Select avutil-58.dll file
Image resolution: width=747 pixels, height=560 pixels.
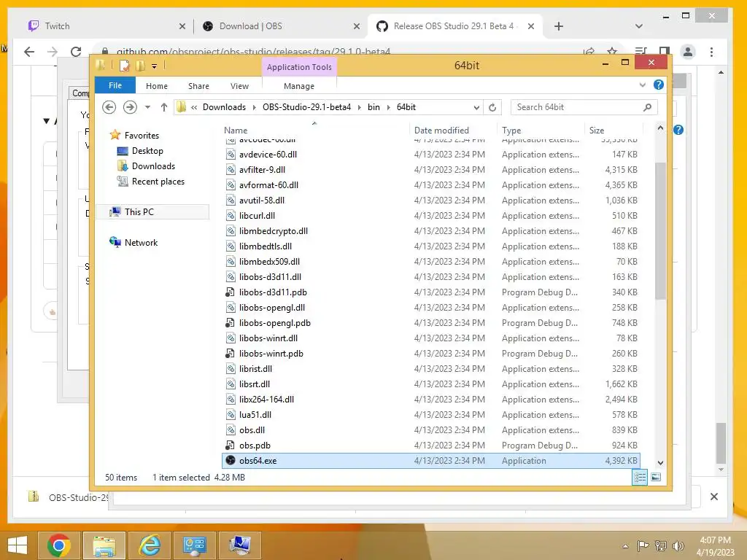tap(262, 200)
